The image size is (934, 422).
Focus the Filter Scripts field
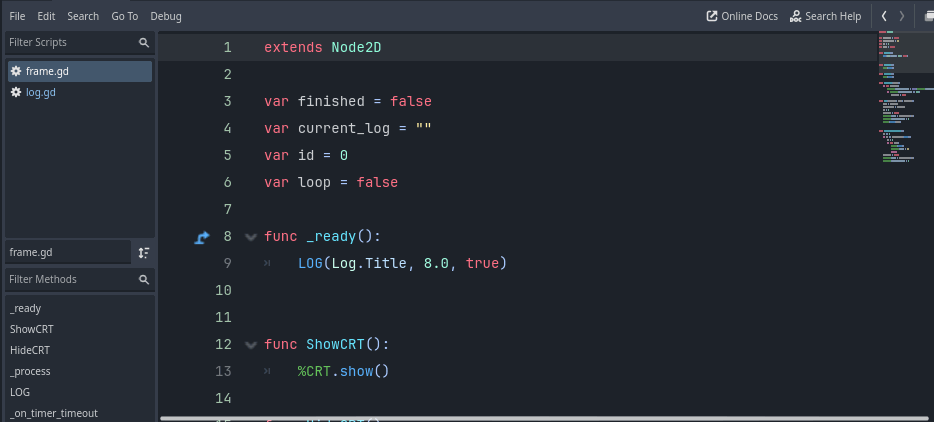point(80,42)
